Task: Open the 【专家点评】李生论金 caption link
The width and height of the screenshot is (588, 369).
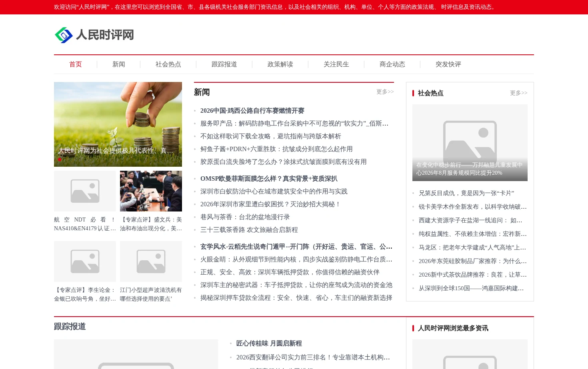Action: coord(85,294)
